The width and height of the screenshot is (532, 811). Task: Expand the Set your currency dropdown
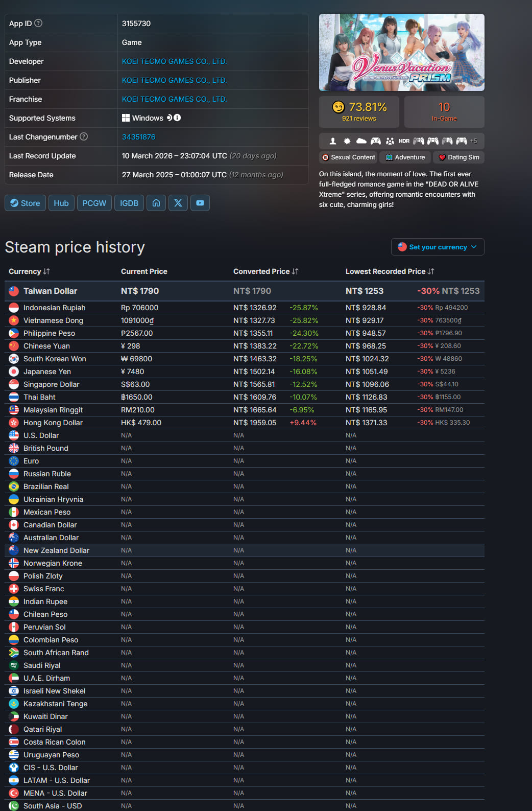click(x=438, y=247)
